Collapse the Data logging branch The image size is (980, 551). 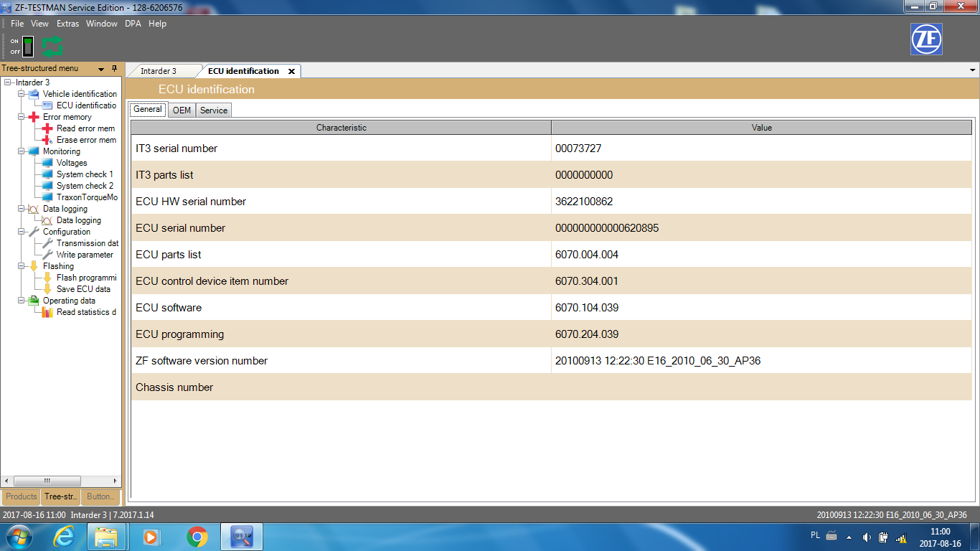(22, 209)
